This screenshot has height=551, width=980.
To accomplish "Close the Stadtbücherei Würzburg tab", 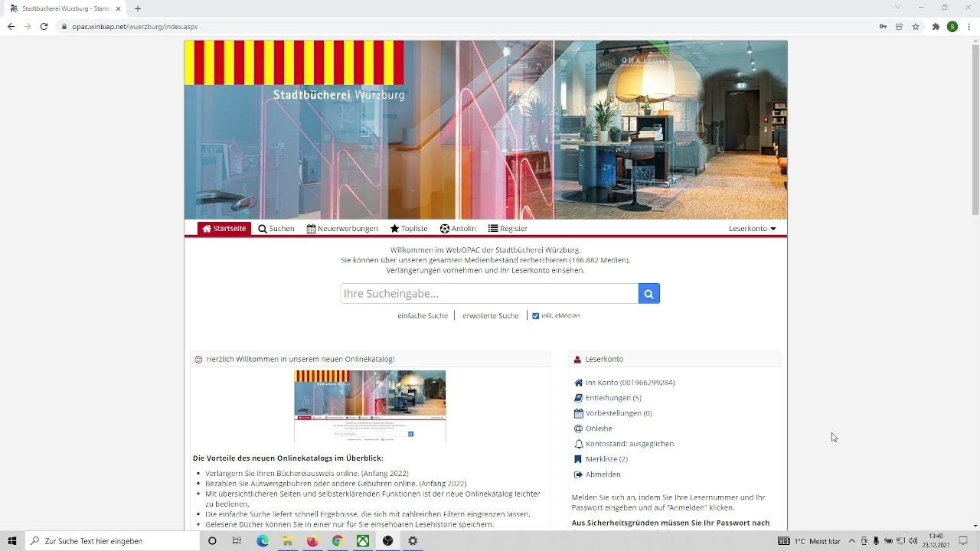I will [x=119, y=8].
